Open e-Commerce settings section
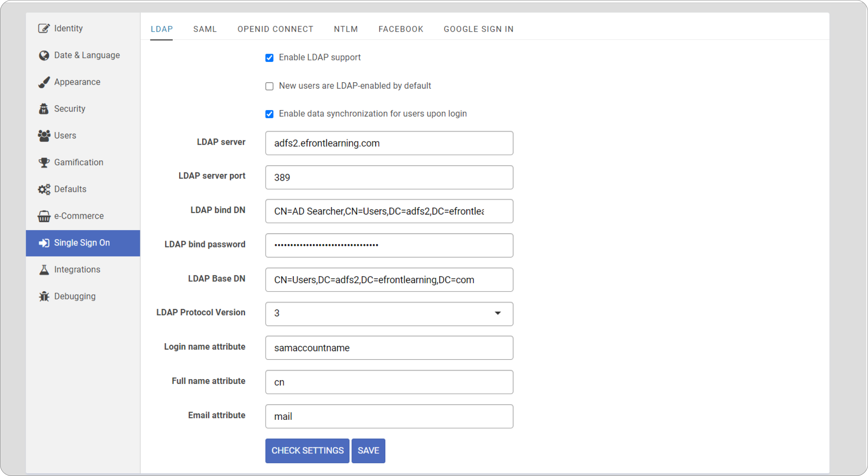 pos(83,216)
